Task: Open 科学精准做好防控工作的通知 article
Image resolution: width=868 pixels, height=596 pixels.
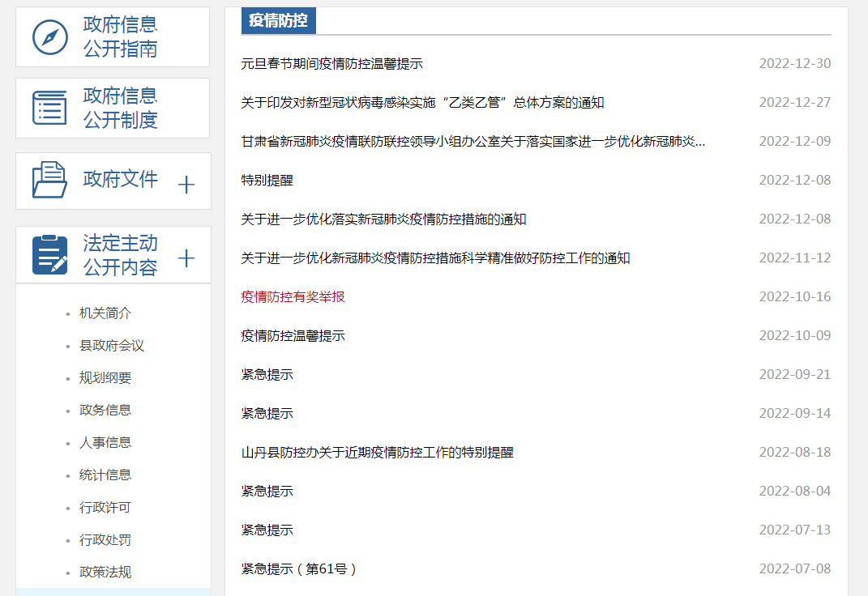Action: click(436, 258)
